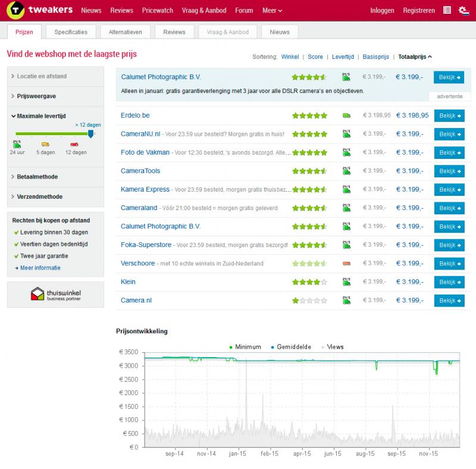Select the 5 dagen delivery truck icon
Image resolution: width=476 pixels, height=469 pixels.
[46, 144]
